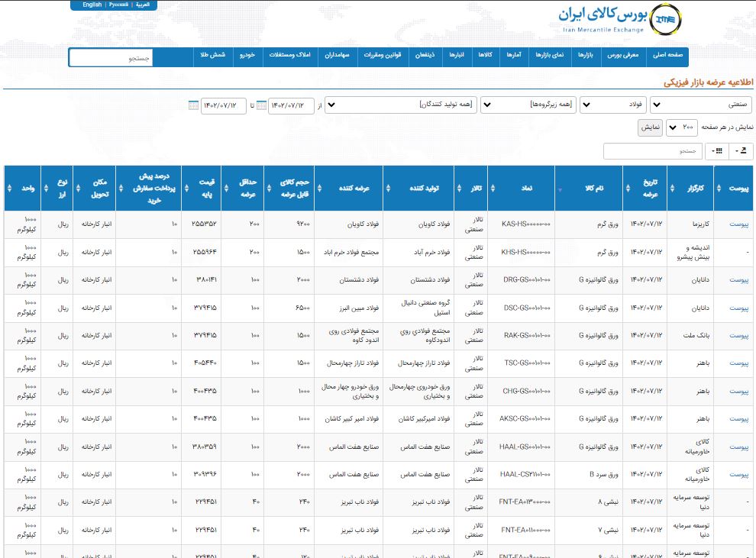Screen dimensions: 756x558
Task: Go to the ذینفعان menu item
Action: click(425, 55)
